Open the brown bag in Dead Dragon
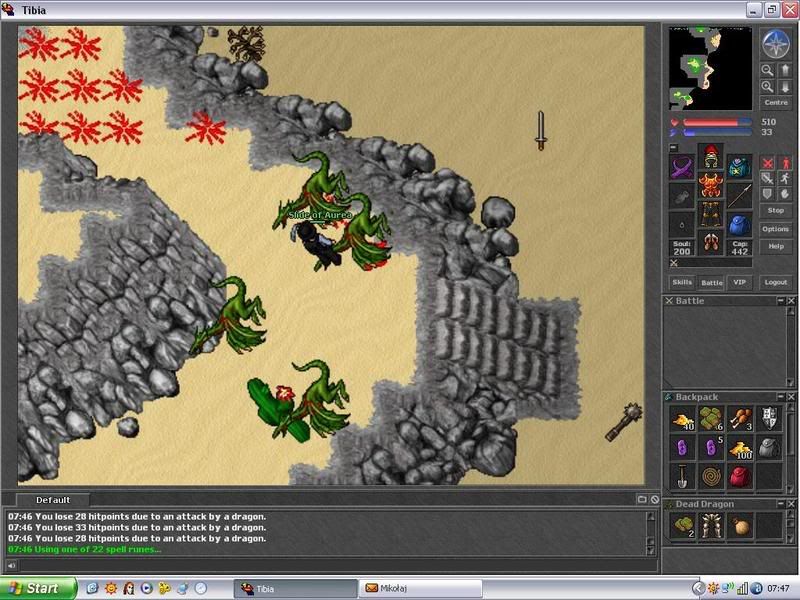The height and width of the screenshot is (600, 800). point(740,527)
